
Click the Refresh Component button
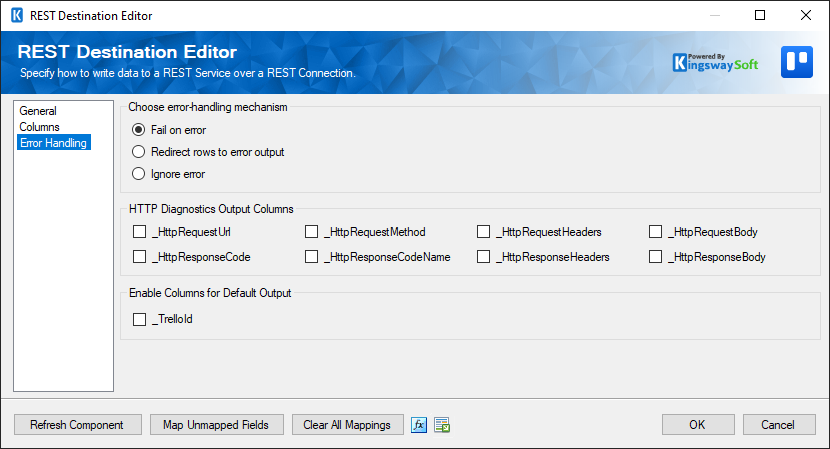pyautogui.click(x=78, y=425)
